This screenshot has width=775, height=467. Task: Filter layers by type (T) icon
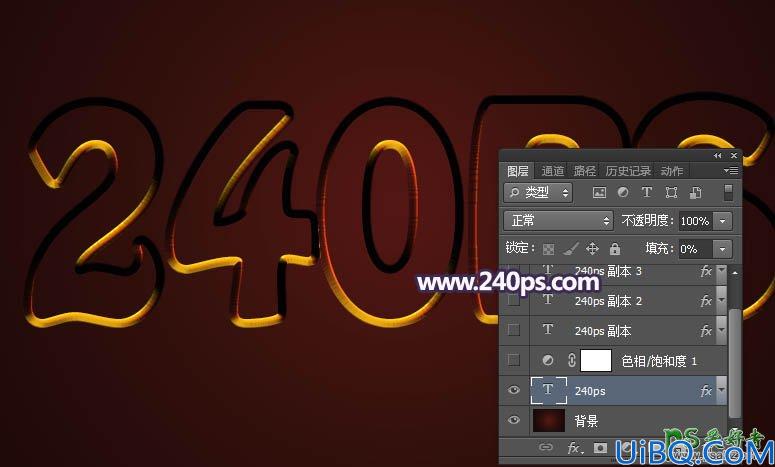[x=646, y=192]
